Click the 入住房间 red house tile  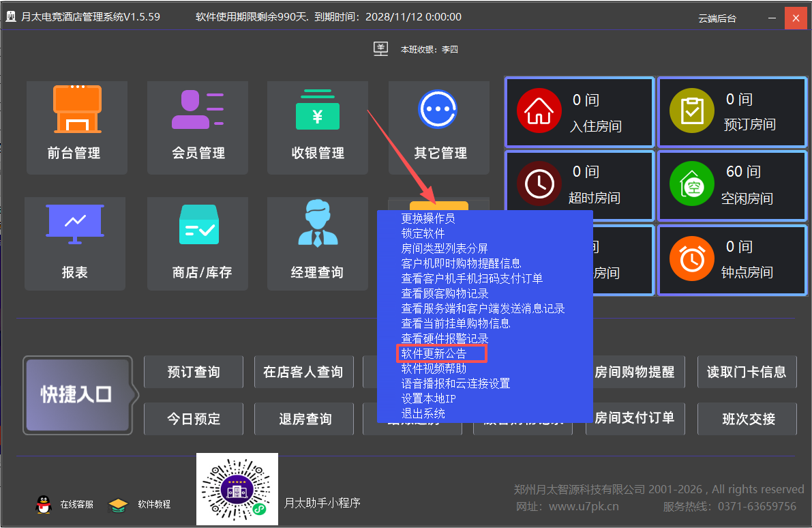pos(579,112)
